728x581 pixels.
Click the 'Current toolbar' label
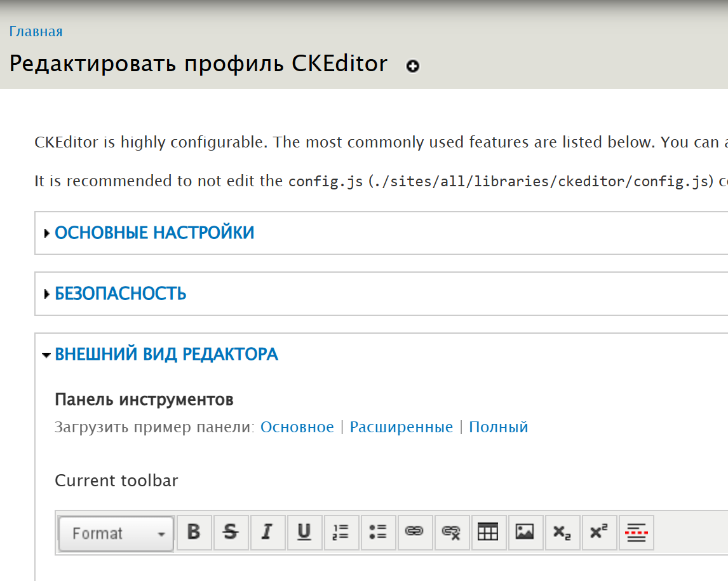pyautogui.click(x=116, y=481)
